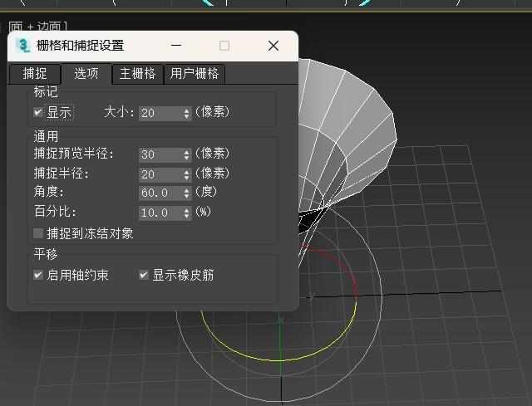
Task: Disable the 启用轴约束 checkbox
Action: point(38,275)
